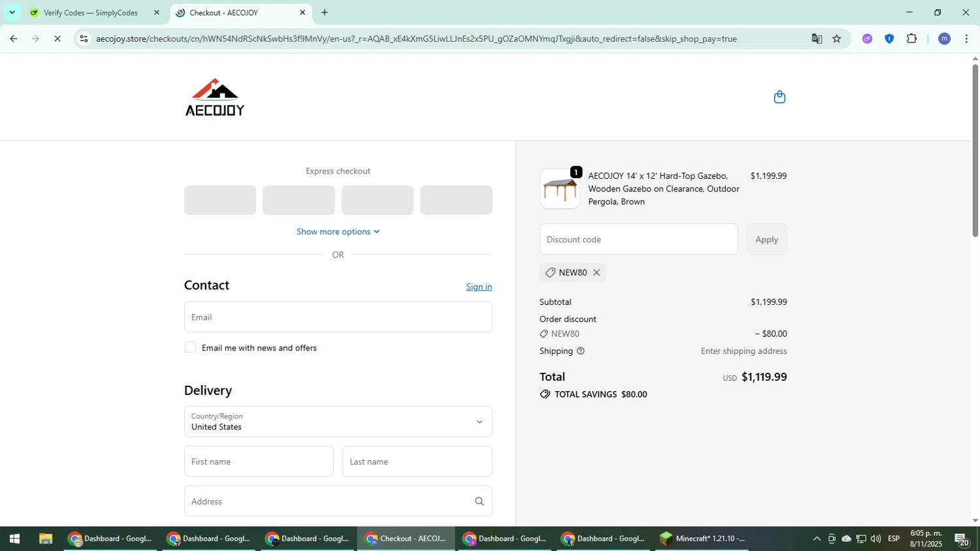
Task: Open the ESP language indicator
Action: [894, 539]
